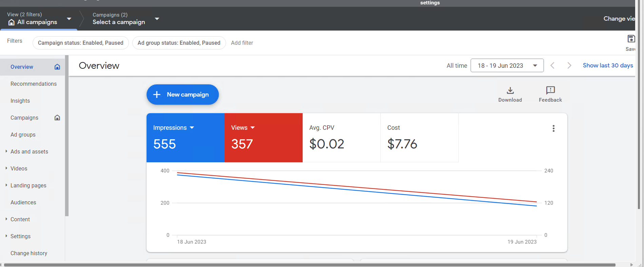644x267 pixels.
Task: Click the New campaign button
Action: tap(183, 95)
